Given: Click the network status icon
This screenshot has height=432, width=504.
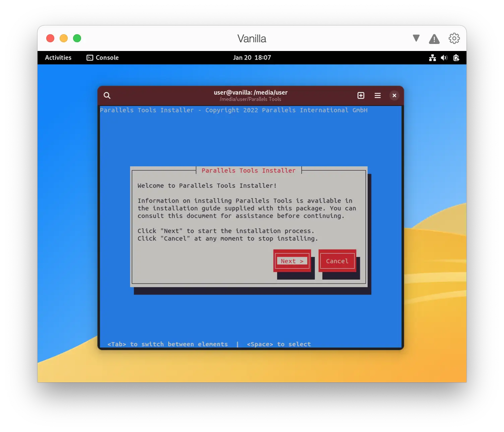Looking at the screenshot, I should click(x=433, y=58).
